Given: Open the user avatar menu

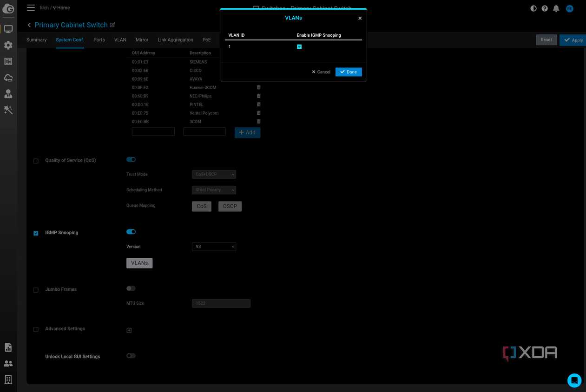Looking at the screenshot, I should pyautogui.click(x=569, y=8).
